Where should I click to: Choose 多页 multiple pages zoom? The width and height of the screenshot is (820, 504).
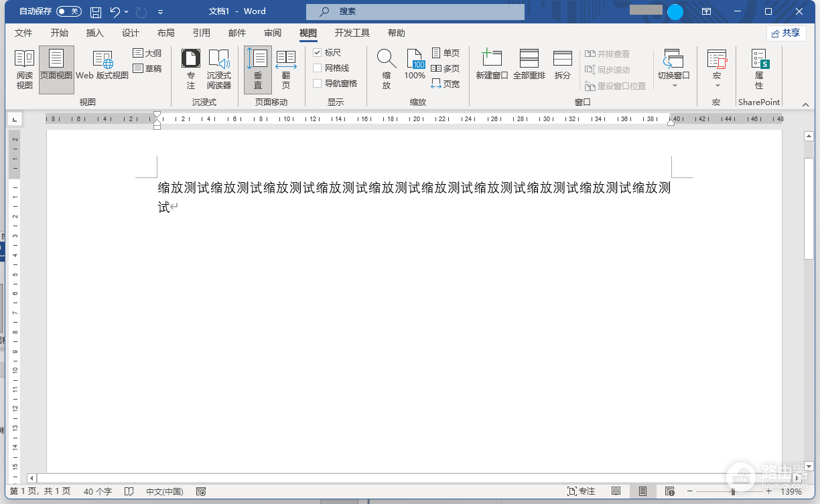446,68
